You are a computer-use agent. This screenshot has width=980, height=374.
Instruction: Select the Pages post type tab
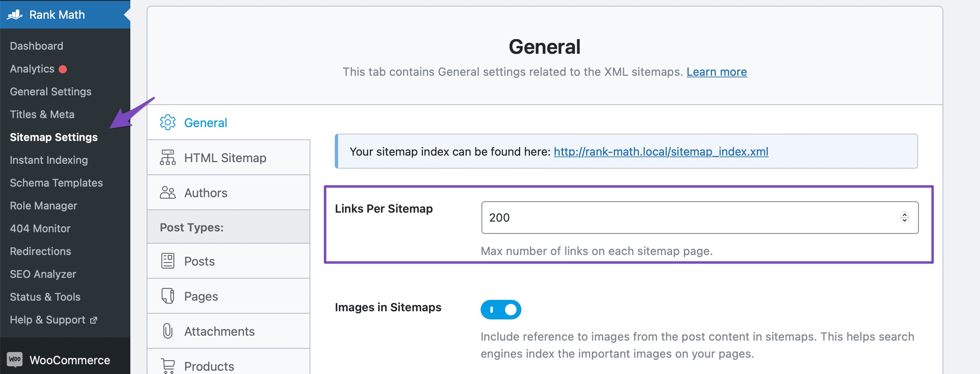pyautogui.click(x=229, y=296)
